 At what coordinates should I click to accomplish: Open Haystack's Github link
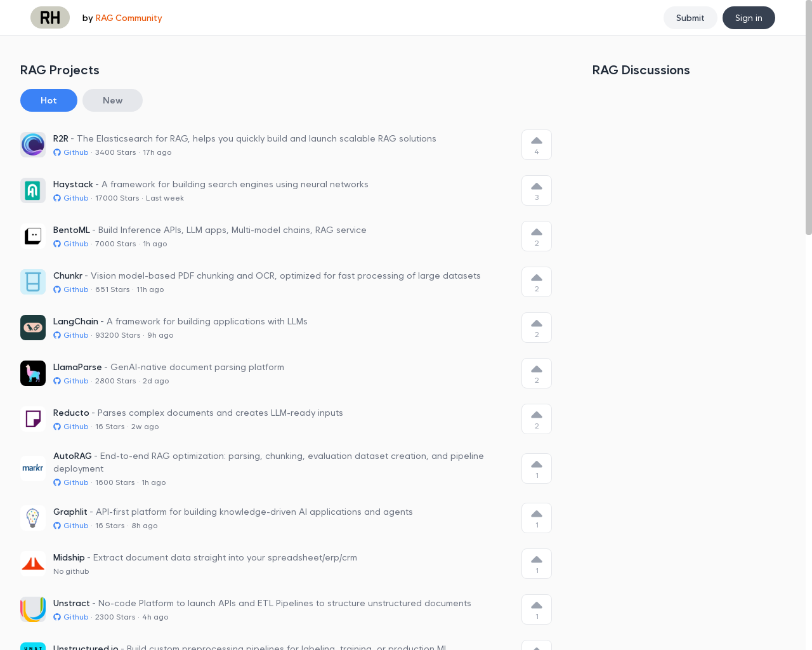[x=71, y=198]
